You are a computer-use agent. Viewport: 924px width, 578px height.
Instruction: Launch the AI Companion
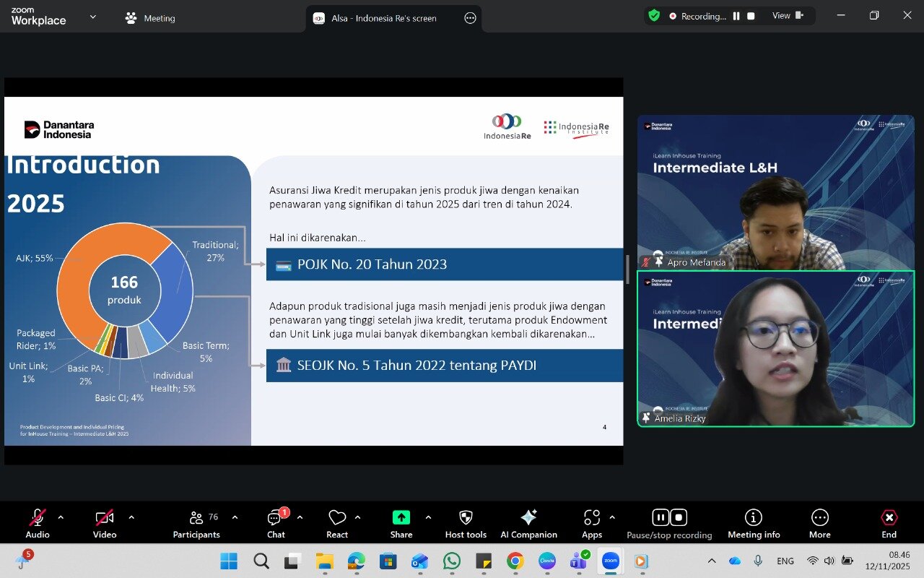[x=528, y=523]
